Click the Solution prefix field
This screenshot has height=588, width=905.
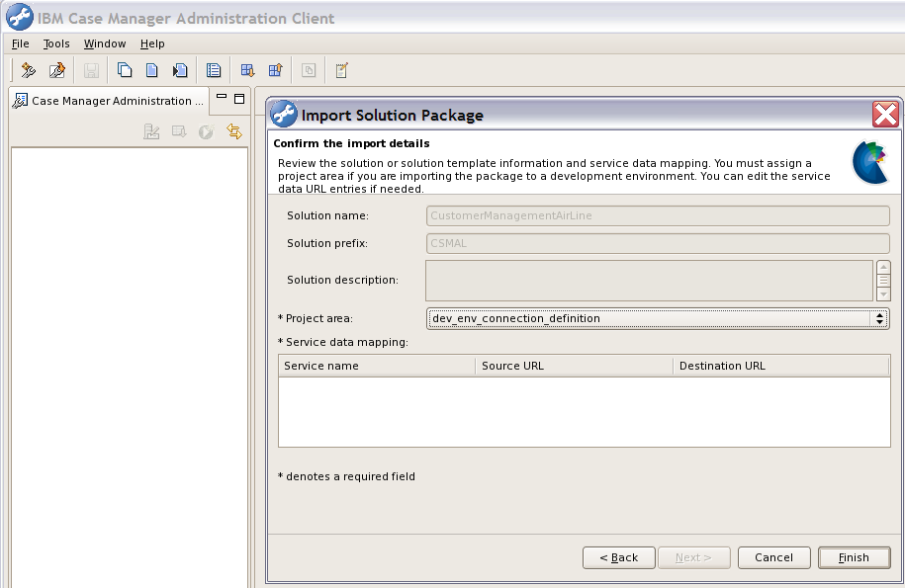[658, 243]
